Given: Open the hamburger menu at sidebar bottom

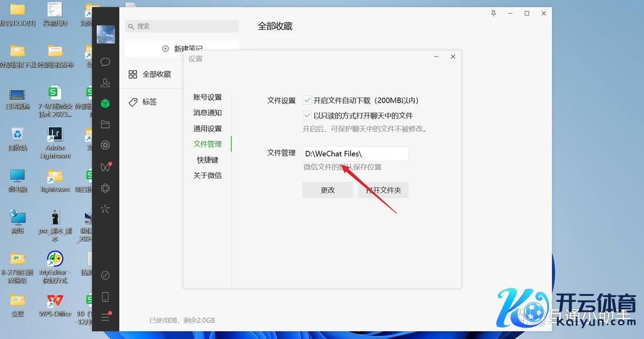Looking at the screenshot, I should [105, 317].
